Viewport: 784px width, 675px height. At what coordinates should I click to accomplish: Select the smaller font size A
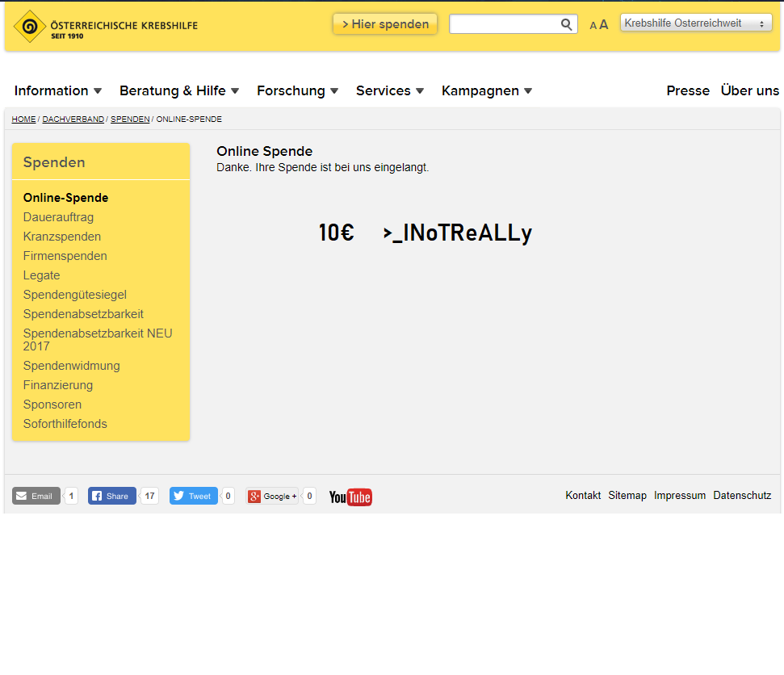pos(593,26)
